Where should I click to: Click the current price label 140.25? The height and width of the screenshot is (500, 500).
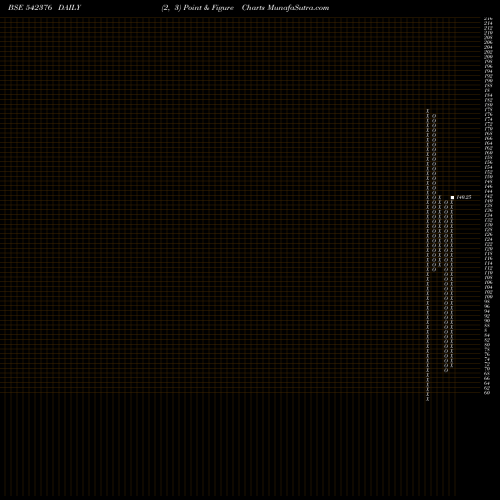pos(464,197)
